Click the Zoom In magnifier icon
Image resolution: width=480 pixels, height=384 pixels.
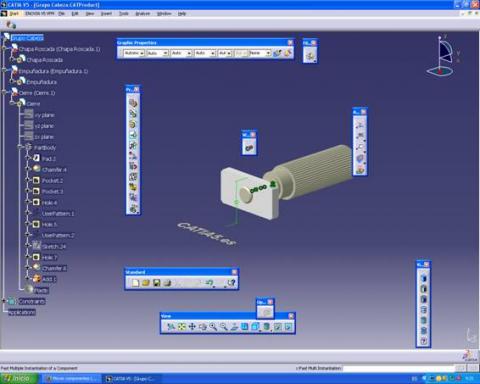(x=213, y=327)
